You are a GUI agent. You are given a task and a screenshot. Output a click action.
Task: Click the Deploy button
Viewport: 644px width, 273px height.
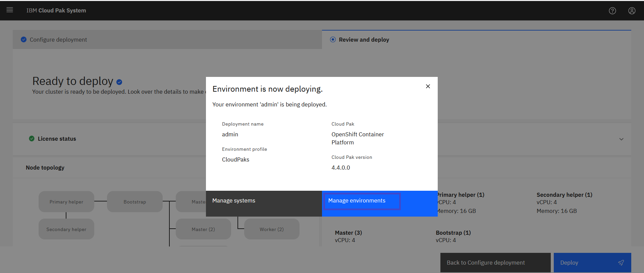pos(584,263)
